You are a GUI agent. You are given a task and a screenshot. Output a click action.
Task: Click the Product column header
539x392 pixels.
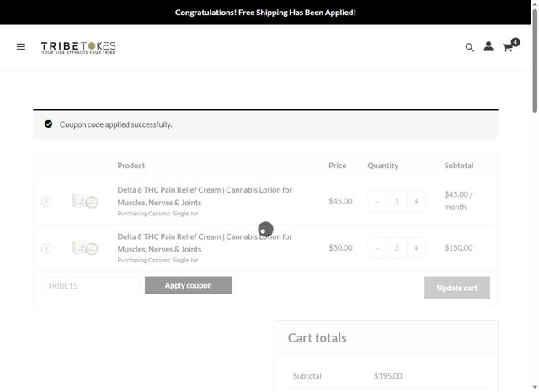pos(131,166)
